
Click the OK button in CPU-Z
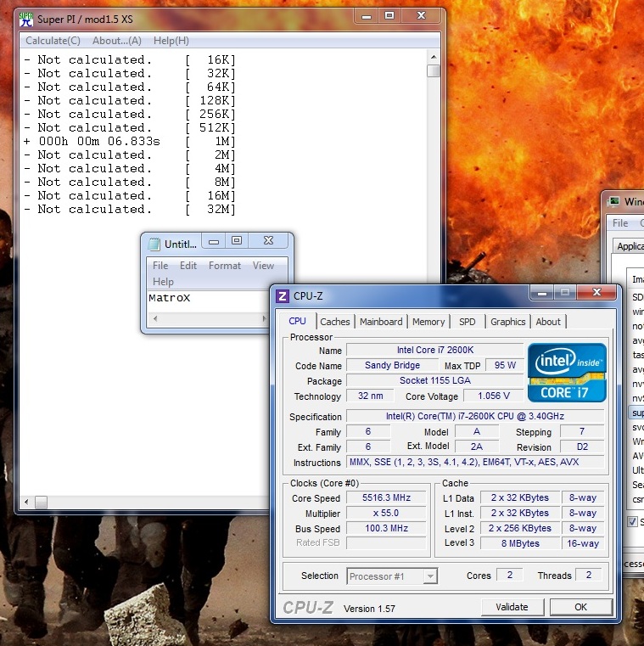[x=580, y=607]
